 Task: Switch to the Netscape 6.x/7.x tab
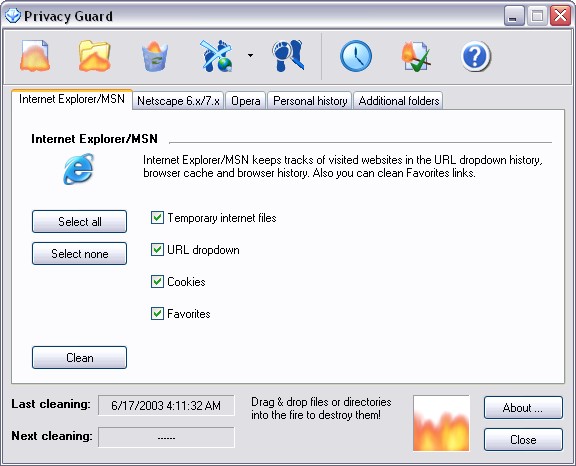click(x=178, y=101)
